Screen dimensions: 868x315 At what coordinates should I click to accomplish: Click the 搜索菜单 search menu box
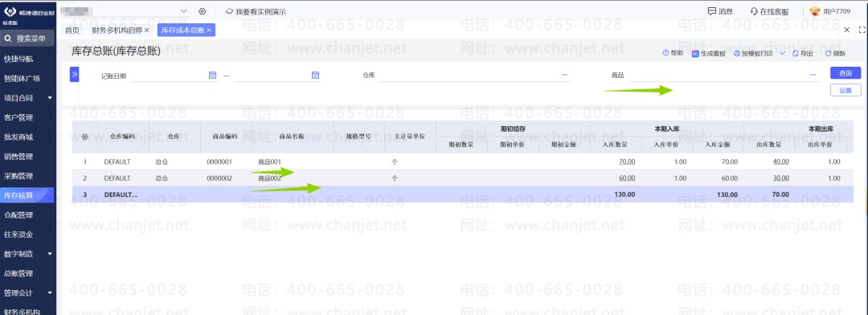click(27, 39)
